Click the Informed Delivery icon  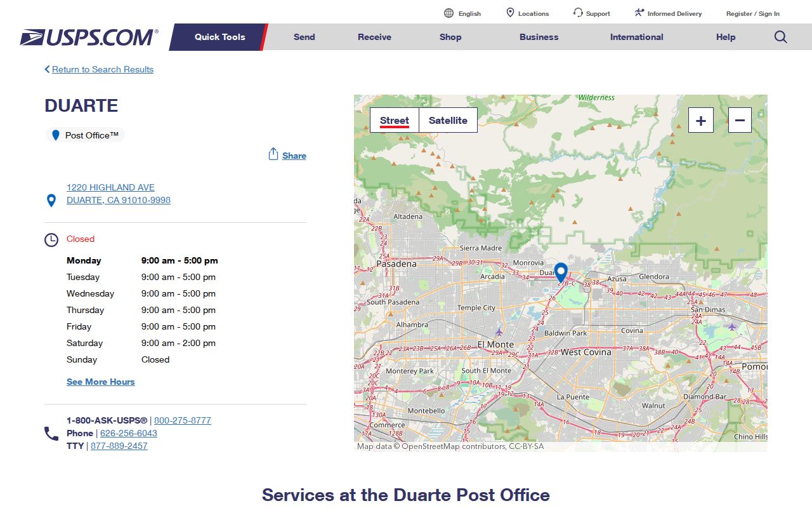tap(639, 13)
